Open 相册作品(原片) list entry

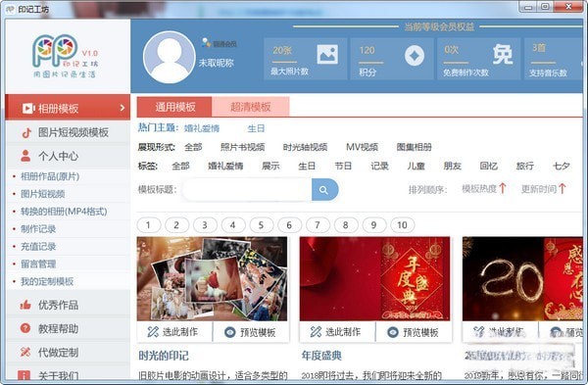pyautogui.click(x=50, y=176)
